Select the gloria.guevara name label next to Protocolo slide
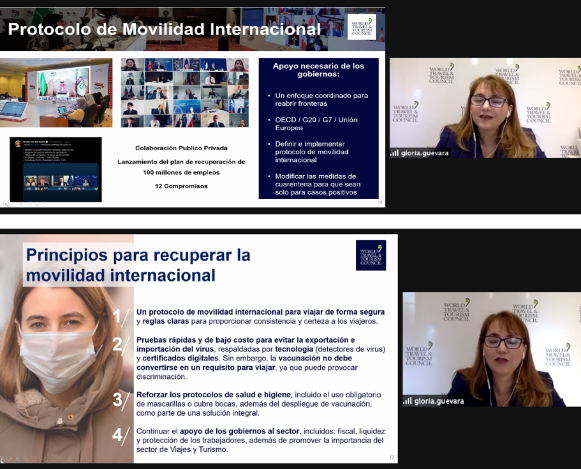Viewport: 581px width, 469px height. pos(425,153)
